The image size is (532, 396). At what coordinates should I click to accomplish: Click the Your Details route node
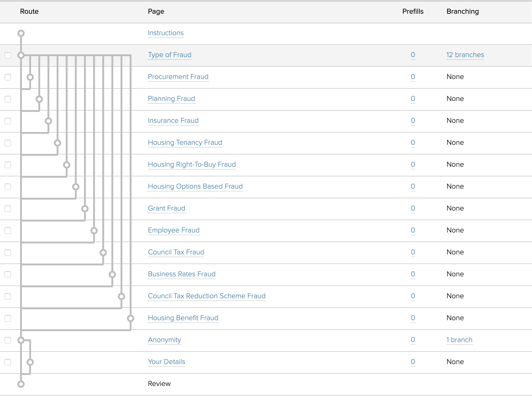(x=30, y=362)
